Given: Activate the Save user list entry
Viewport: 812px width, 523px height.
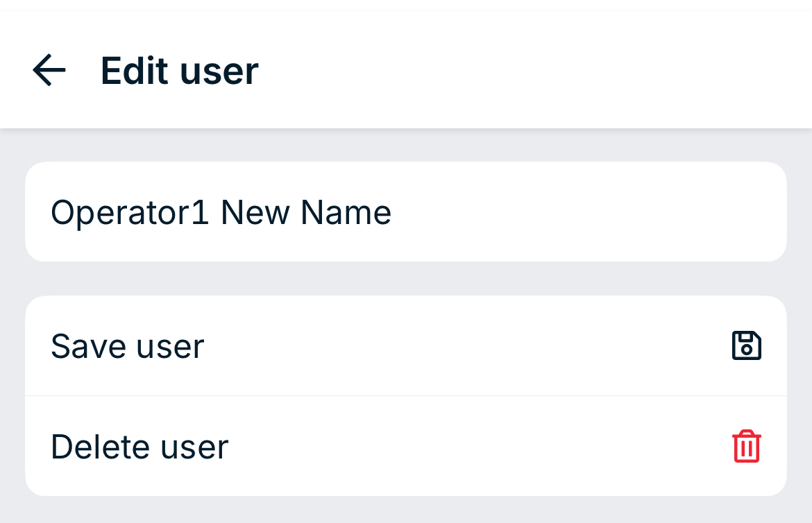Looking at the screenshot, I should click(x=406, y=346).
